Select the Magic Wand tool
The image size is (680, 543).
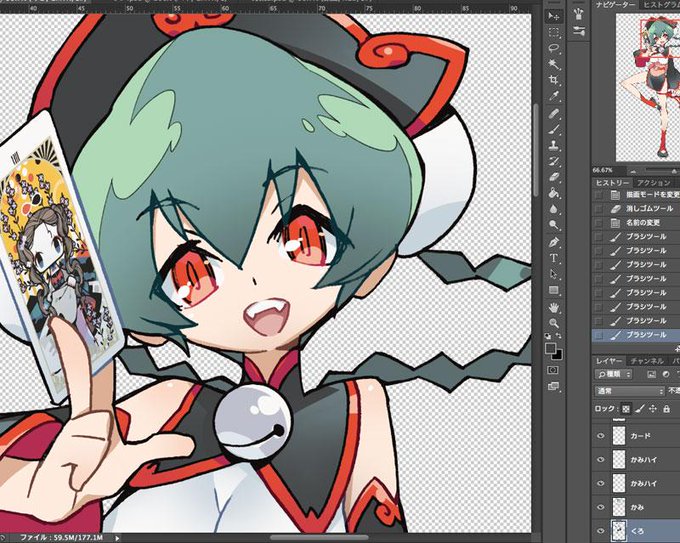click(554, 64)
